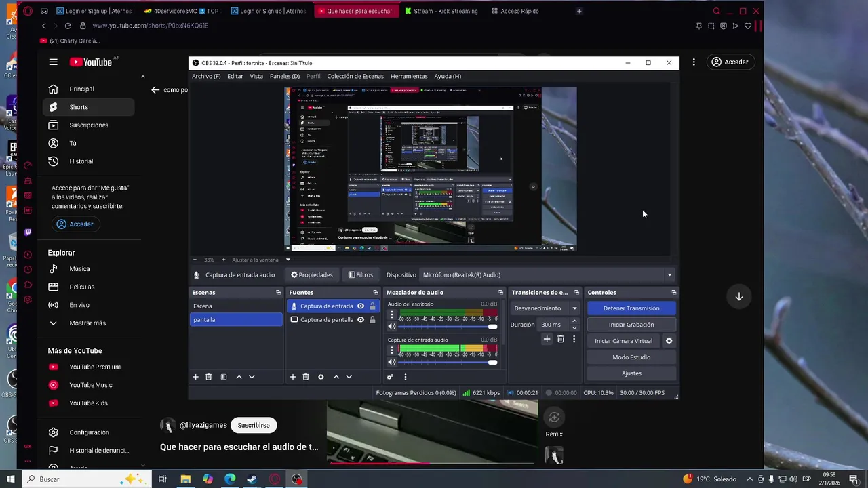Add a new scene in Escenas panel
Viewport: 868px width, 488px height.
coord(195,377)
